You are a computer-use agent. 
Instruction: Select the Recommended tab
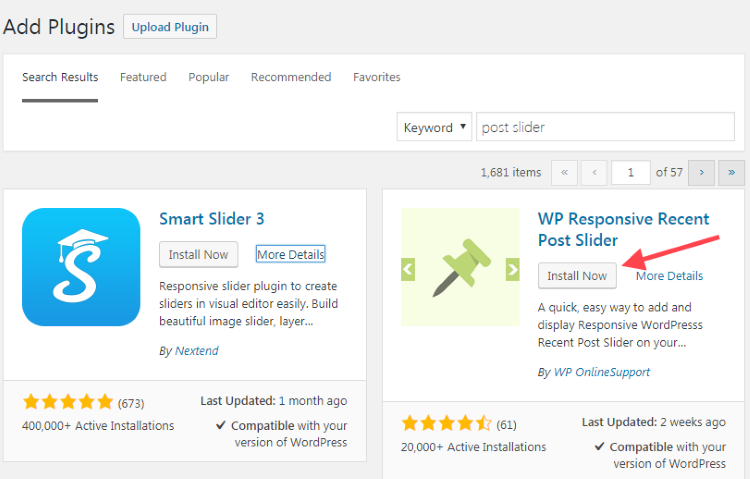coord(291,77)
